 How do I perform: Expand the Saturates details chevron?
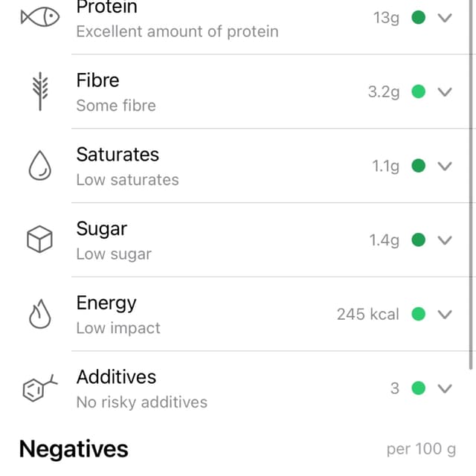[x=445, y=166]
